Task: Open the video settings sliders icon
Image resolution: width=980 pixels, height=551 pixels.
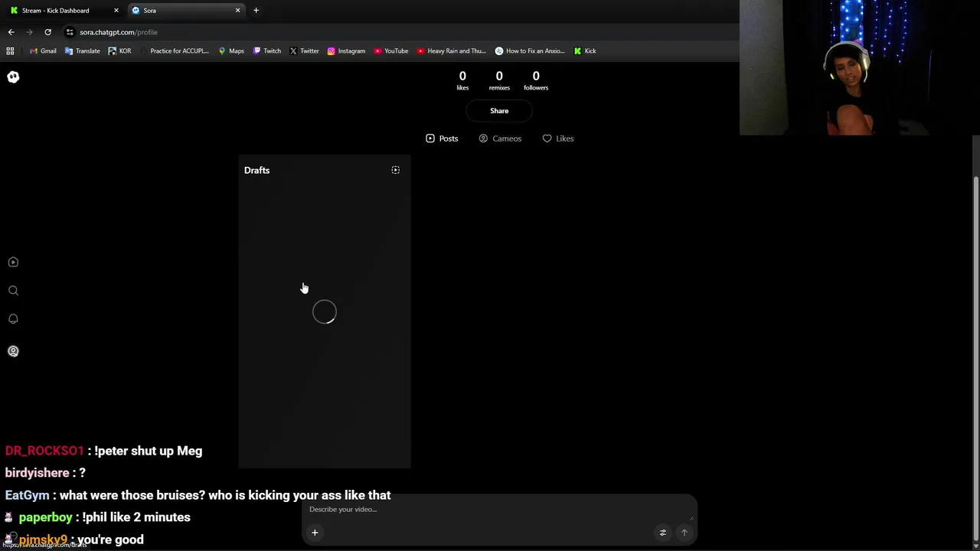Action: 663,533
